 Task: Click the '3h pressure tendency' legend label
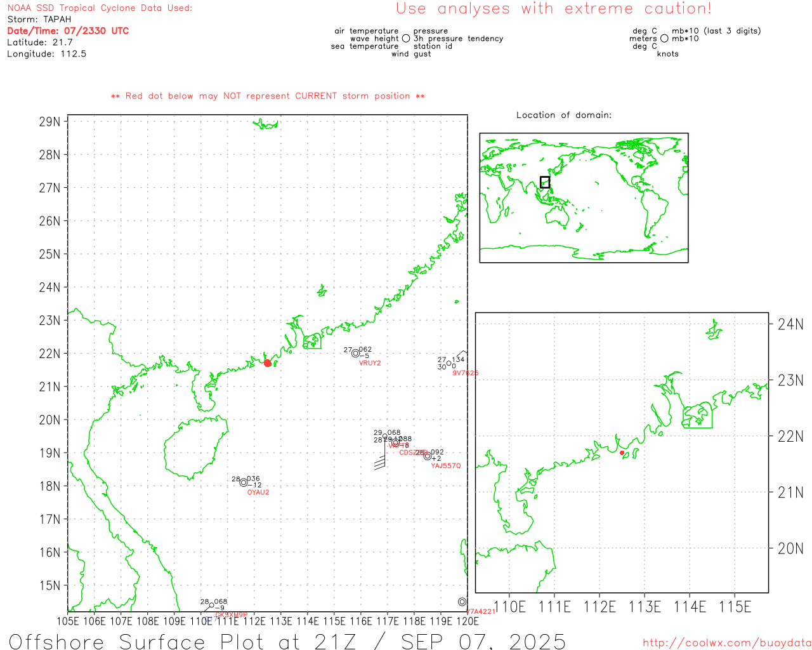459,39
